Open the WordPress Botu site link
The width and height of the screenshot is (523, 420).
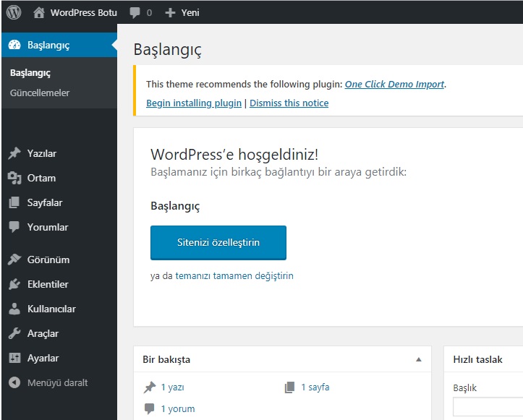(x=83, y=13)
